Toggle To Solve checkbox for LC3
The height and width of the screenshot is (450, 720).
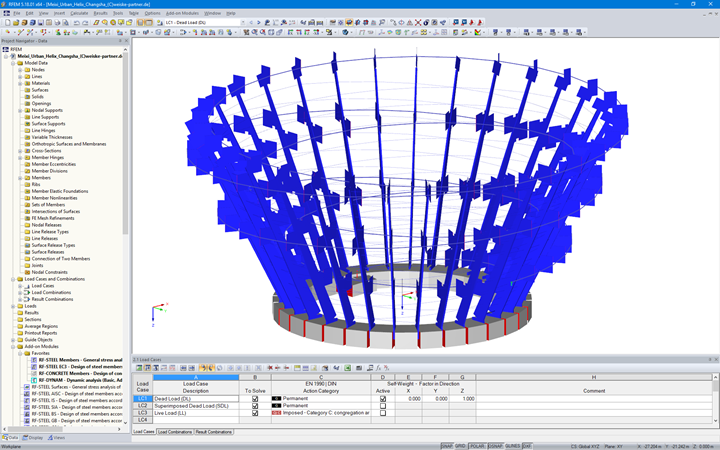click(255, 413)
